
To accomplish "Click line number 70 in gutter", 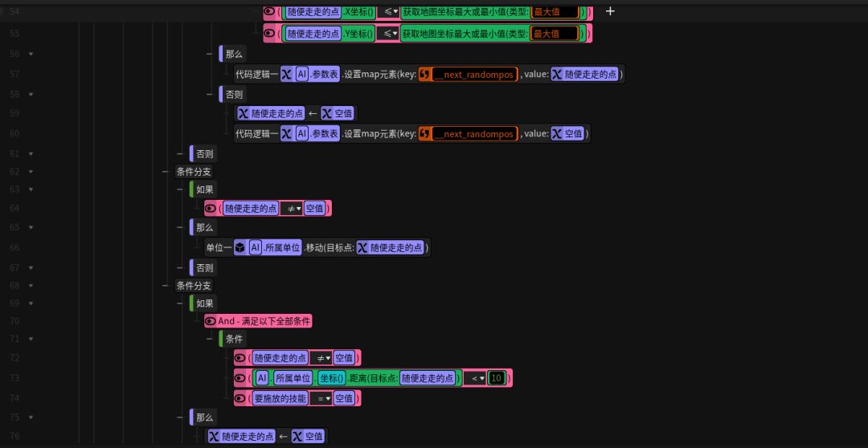I will 14,321.
